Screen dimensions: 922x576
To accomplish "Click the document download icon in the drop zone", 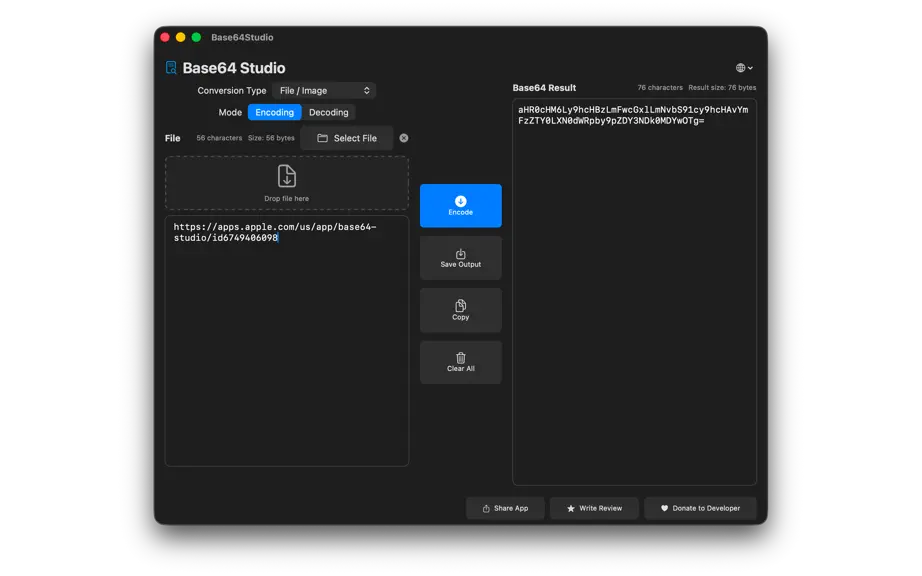I will tap(286, 176).
